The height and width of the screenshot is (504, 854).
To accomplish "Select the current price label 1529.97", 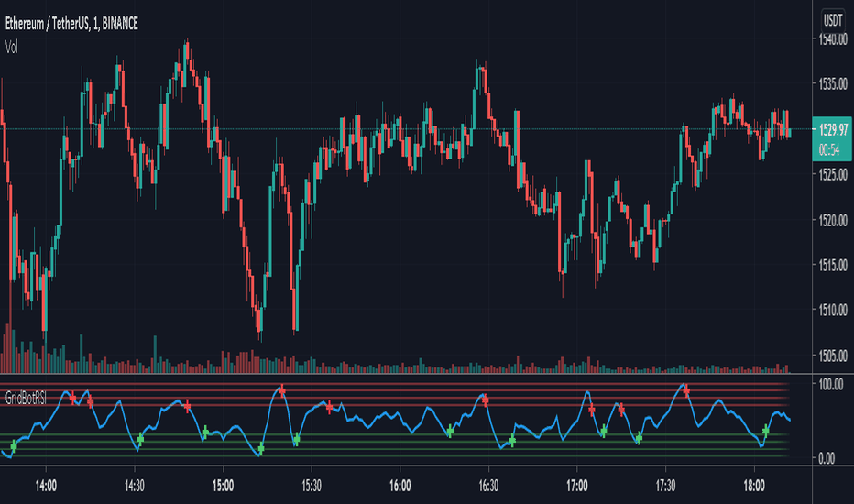I will coord(833,130).
